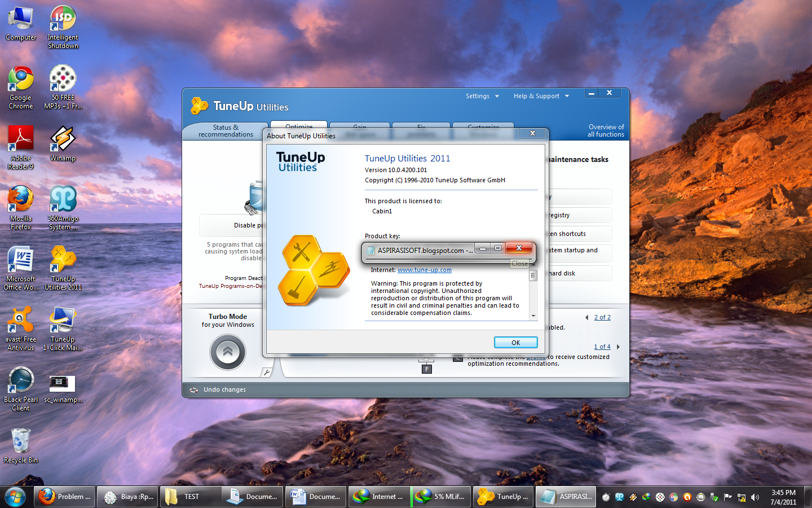Open 360Amigo System desktop shortcut
The height and width of the screenshot is (508, 812).
63,208
